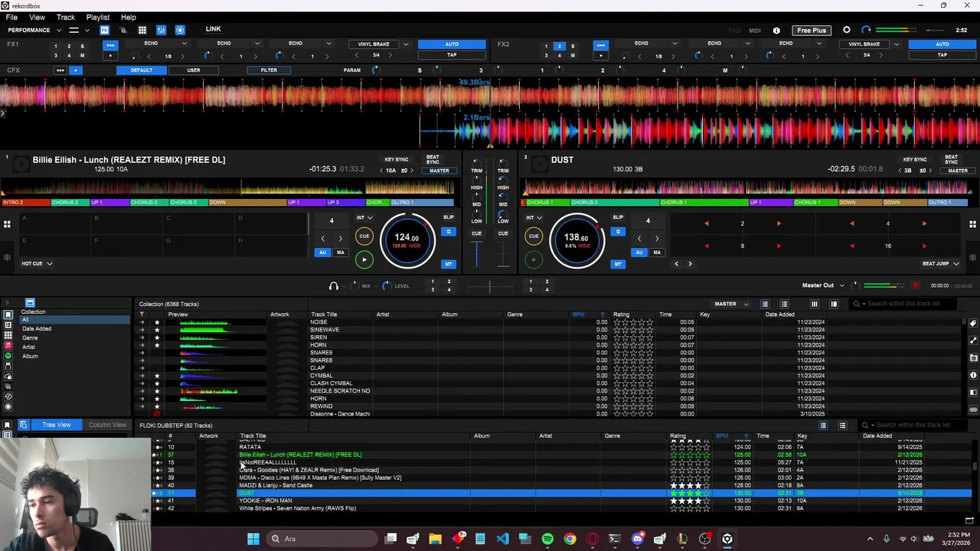Select CFX DEFAULT bank button

tap(141, 70)
